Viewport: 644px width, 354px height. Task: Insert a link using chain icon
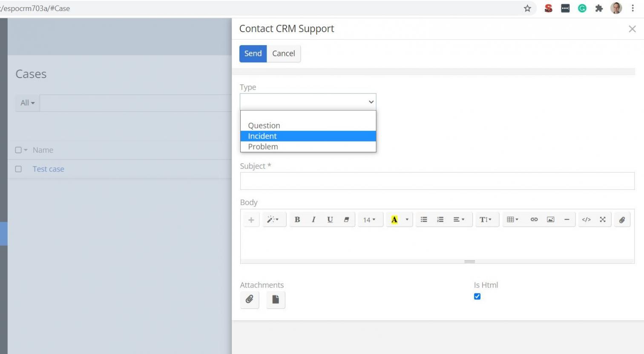(534, 220)
